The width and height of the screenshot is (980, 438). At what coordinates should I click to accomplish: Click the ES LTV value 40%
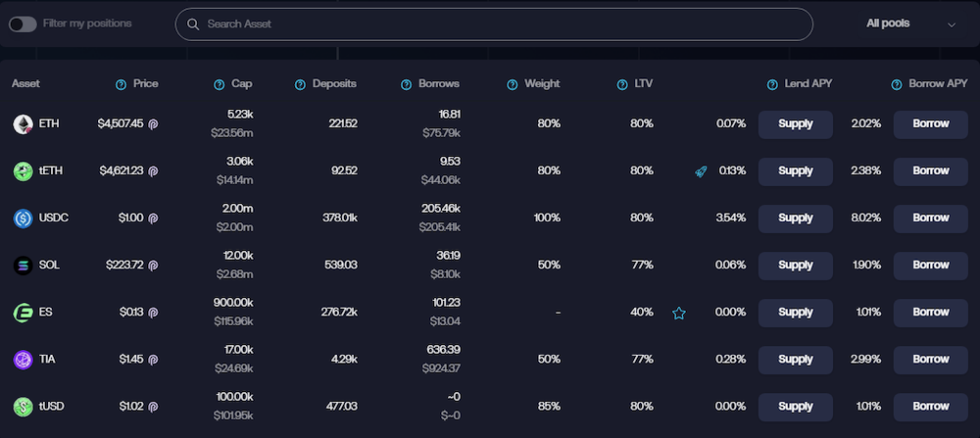click(x=641, y=313)
